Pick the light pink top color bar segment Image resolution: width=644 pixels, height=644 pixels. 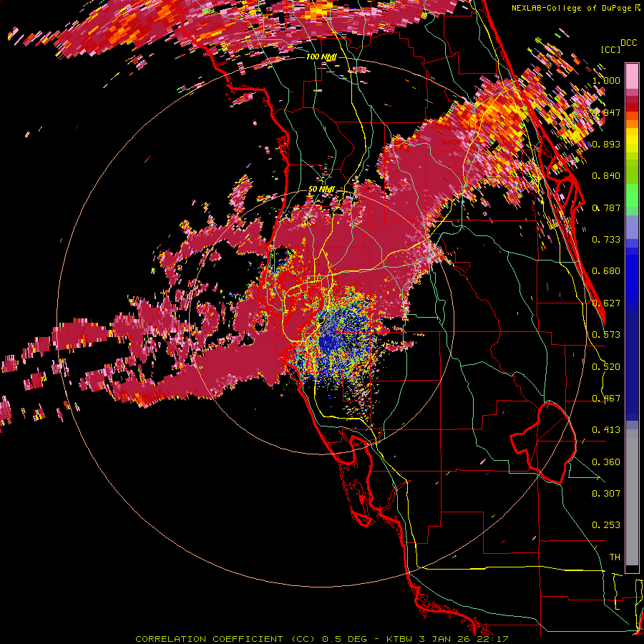pos(632,76)
